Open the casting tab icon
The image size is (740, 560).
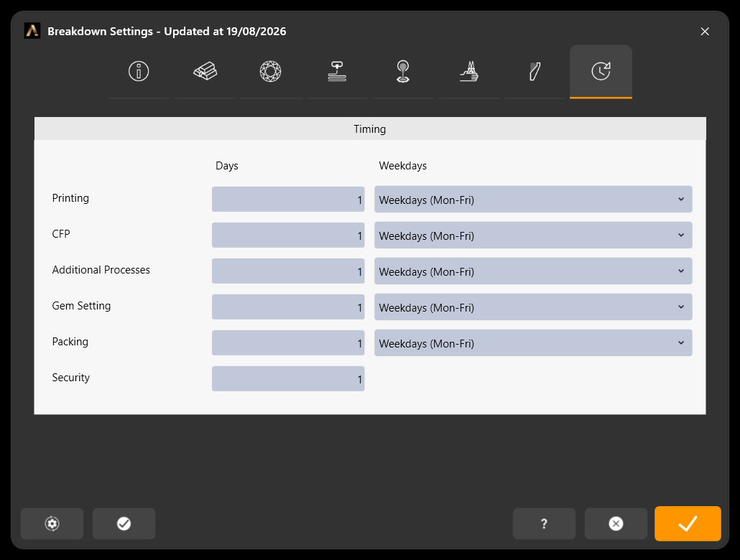click(403, 72)
